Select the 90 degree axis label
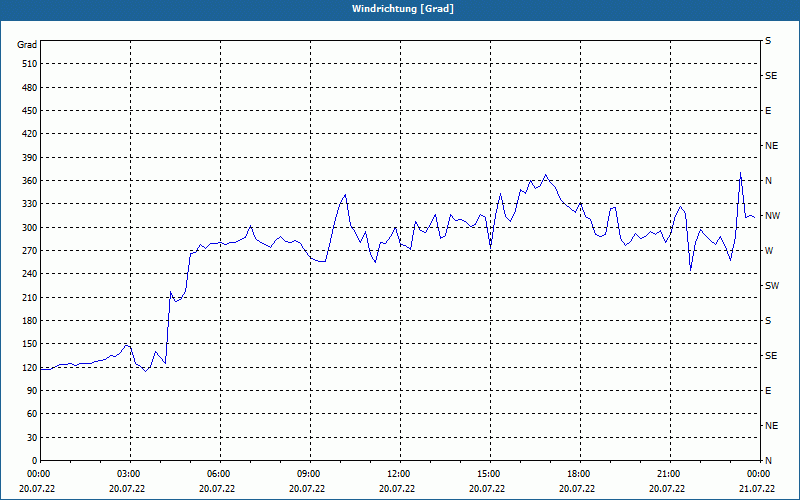 (x=32, y=391)
